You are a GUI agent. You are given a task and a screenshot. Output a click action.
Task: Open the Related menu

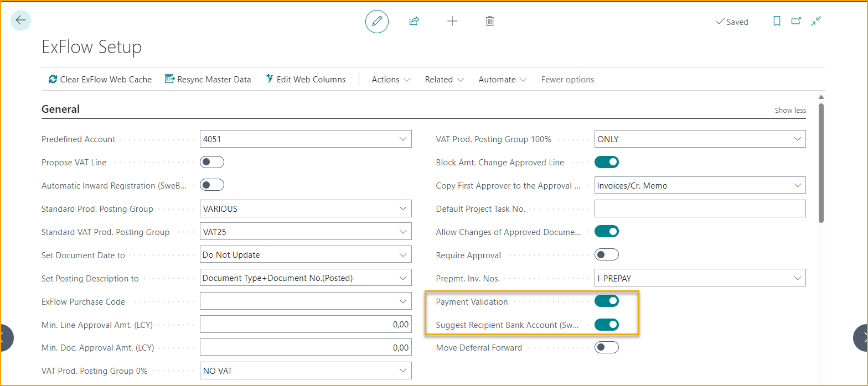click(445, 80)
